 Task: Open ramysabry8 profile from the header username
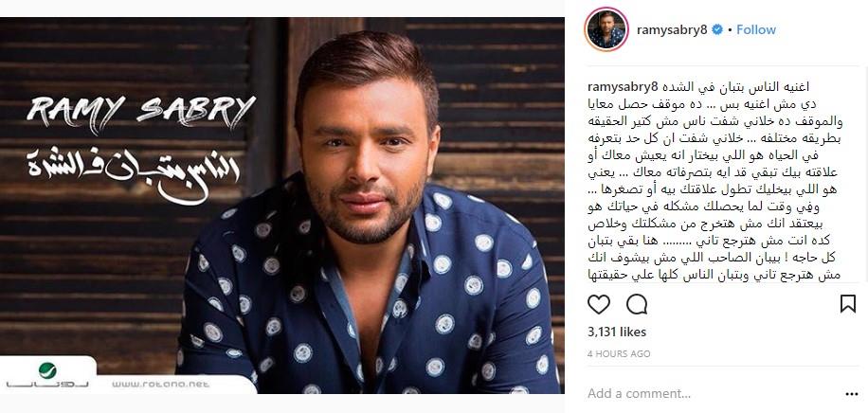(x=672, y=30)
